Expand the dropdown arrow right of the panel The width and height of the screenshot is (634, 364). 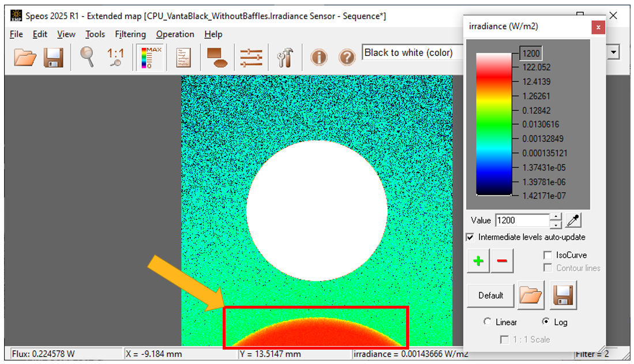[613, 52]
